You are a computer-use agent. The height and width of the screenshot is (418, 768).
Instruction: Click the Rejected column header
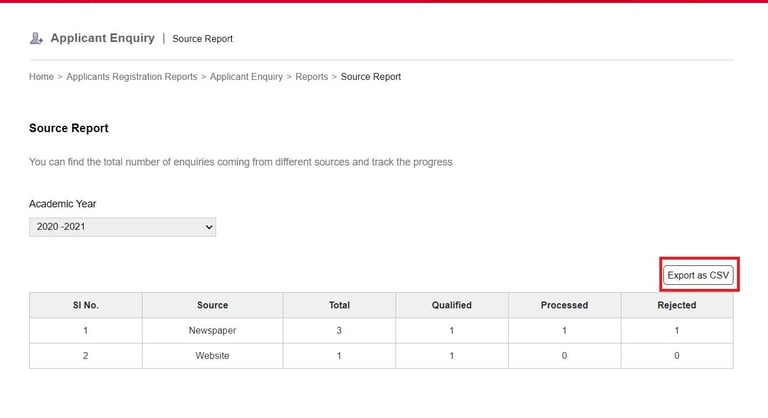point(677,305)
